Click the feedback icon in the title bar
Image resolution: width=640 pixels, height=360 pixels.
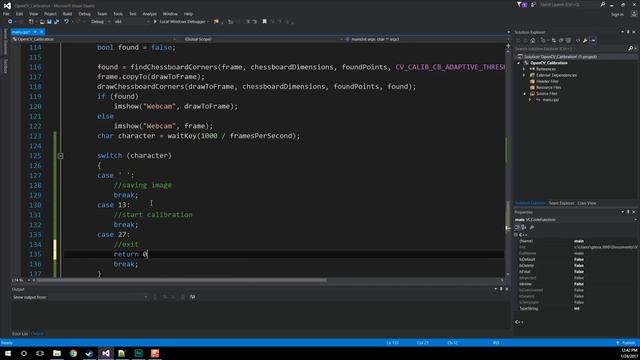pyautogui.click(x=533, y=4)
